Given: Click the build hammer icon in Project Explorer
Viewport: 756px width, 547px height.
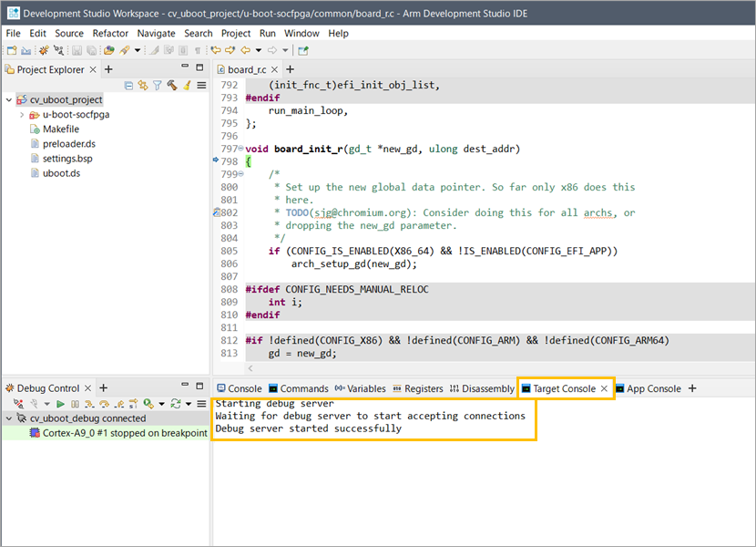Looking at the screenshot, I should pos(172,85).
